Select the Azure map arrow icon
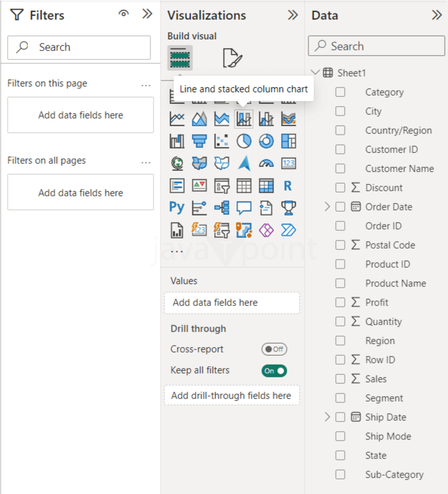Screen dimensions: 448x494 [244, 164]
